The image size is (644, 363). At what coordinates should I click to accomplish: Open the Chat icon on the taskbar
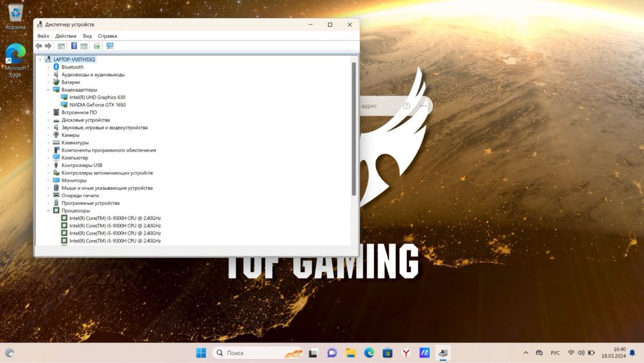[x=332, y=353]
